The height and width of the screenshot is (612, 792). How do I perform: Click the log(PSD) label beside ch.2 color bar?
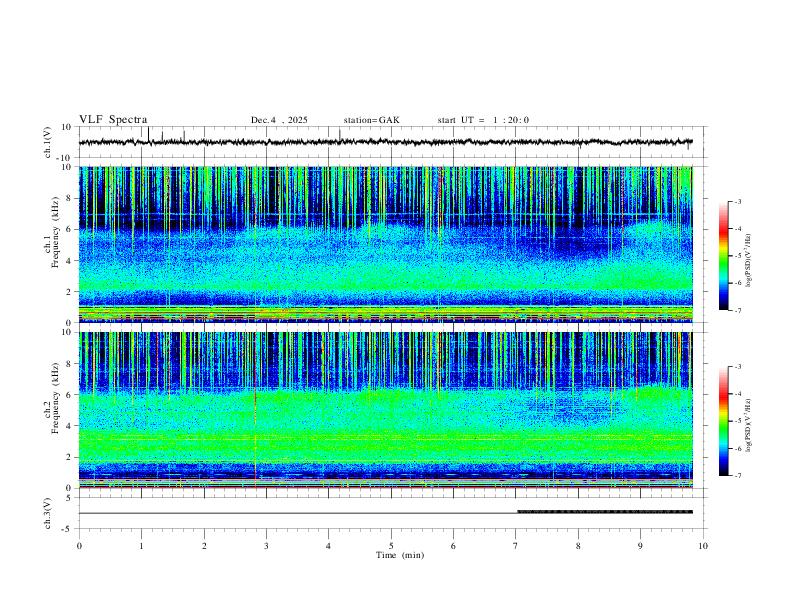pos(748,426)
